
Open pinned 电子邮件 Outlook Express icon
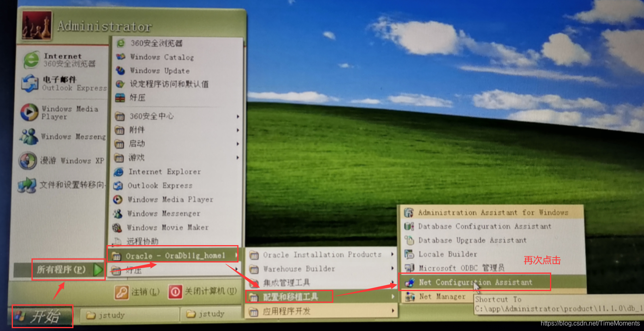tap(30, 83)
